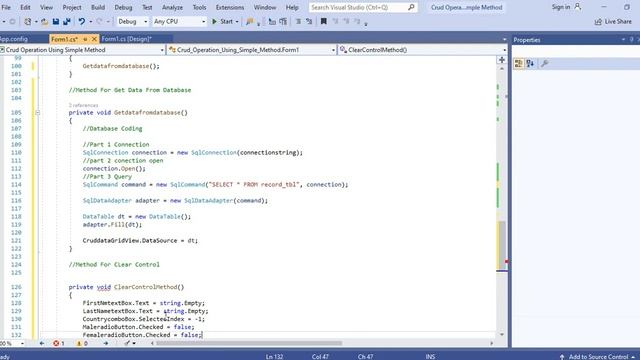Click the code cleanup broom icon
The width and height of the screenshot is (640, 360).
[127, 343]
